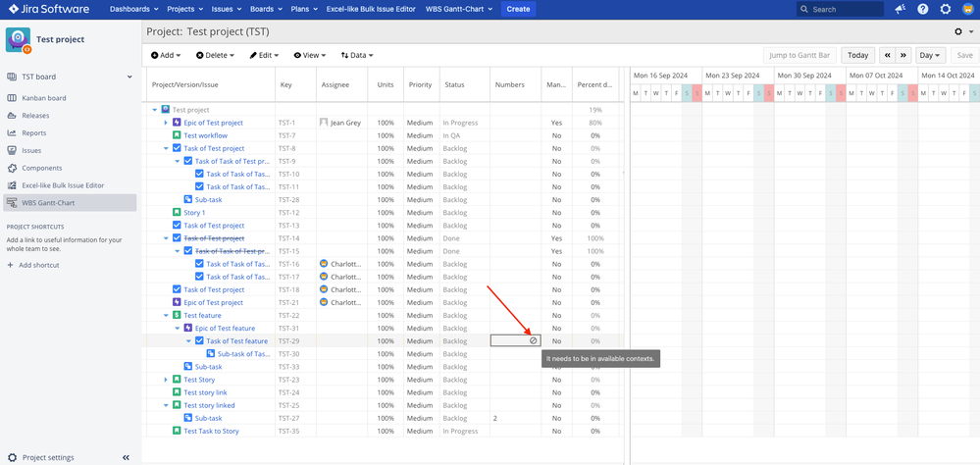Open the Dashboards menu

point(133,10)
